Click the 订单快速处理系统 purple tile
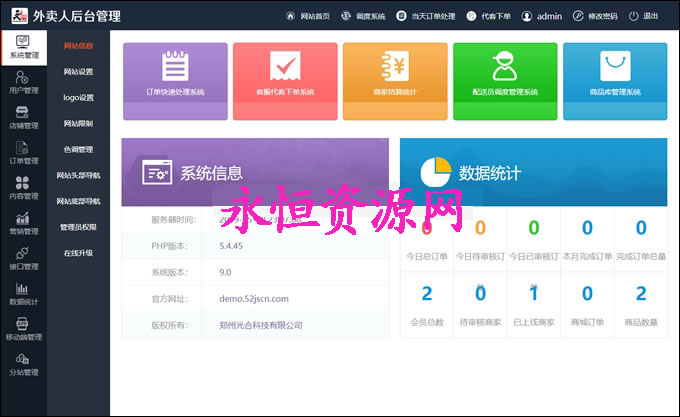This screenshot has width=680, height=417. click(175, 71)
